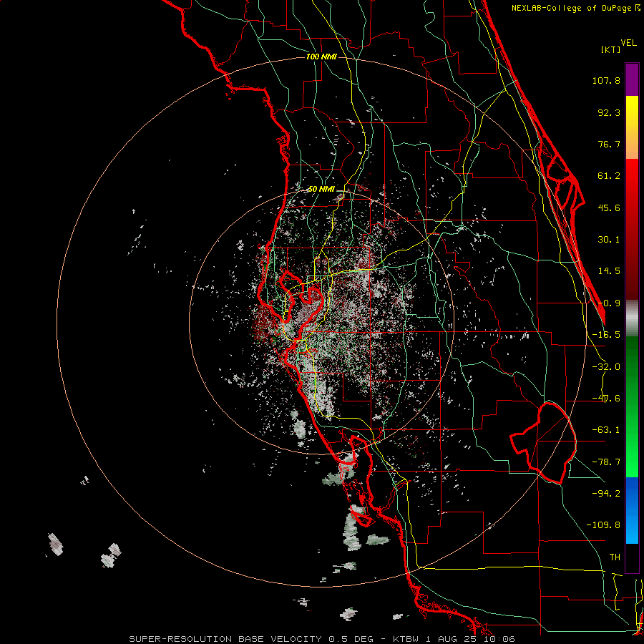
Task: Click the KTBW station identifier in caption
Action: point(407,639)
